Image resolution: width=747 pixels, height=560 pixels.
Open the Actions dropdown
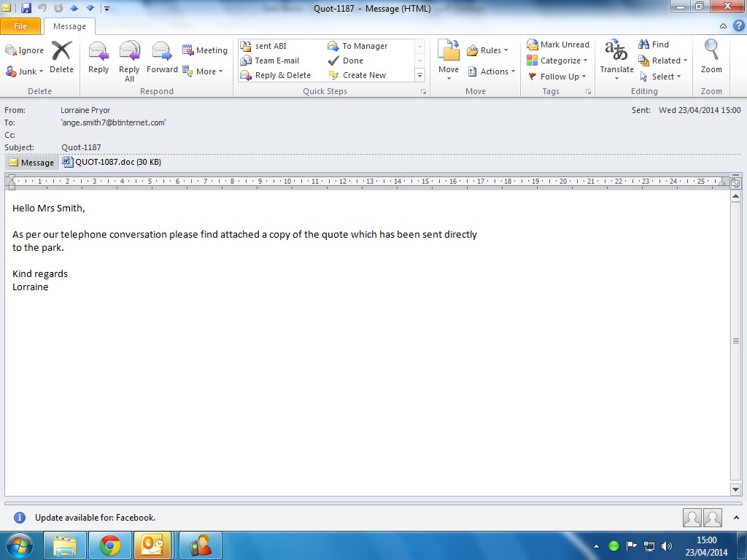pyautogui.click(x=492, y=71)
